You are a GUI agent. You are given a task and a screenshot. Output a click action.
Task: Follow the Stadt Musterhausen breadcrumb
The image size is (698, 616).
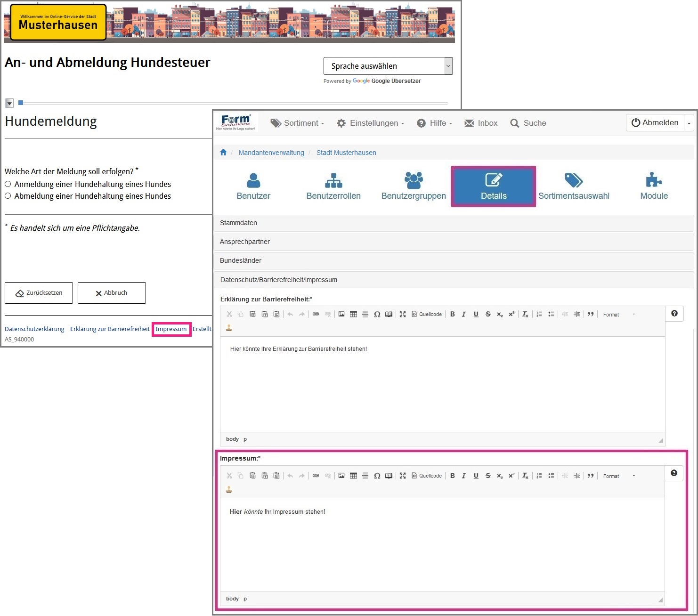346,153
